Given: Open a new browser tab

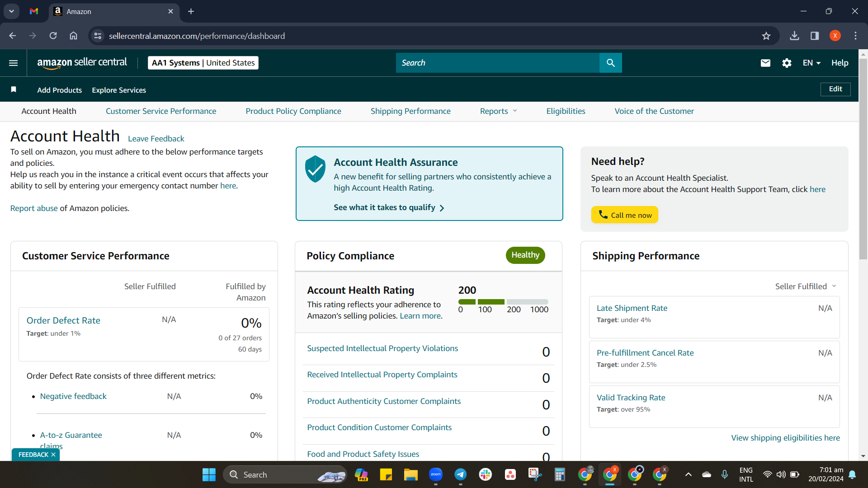Looking at the screenshot, I should coord(191,11).
